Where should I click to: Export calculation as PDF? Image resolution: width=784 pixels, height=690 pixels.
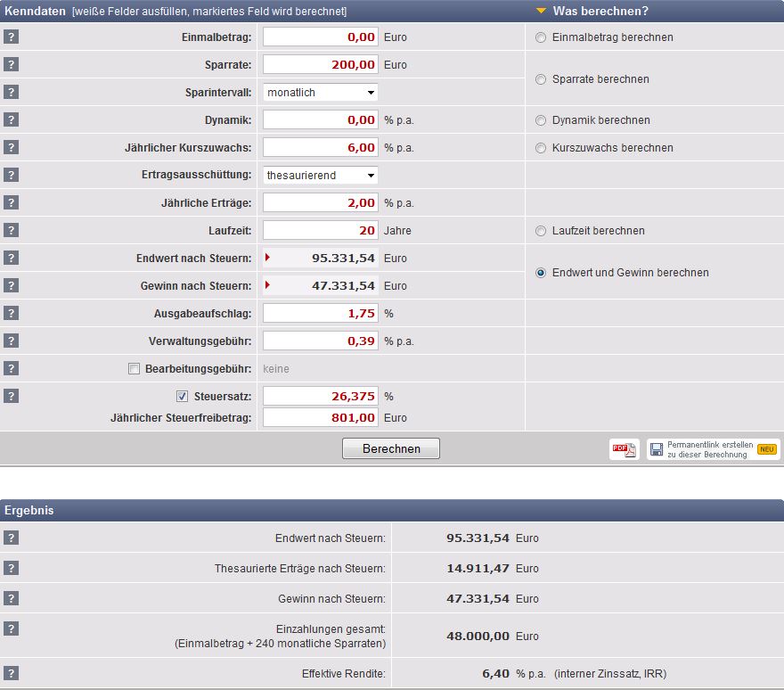pos(624,448)
